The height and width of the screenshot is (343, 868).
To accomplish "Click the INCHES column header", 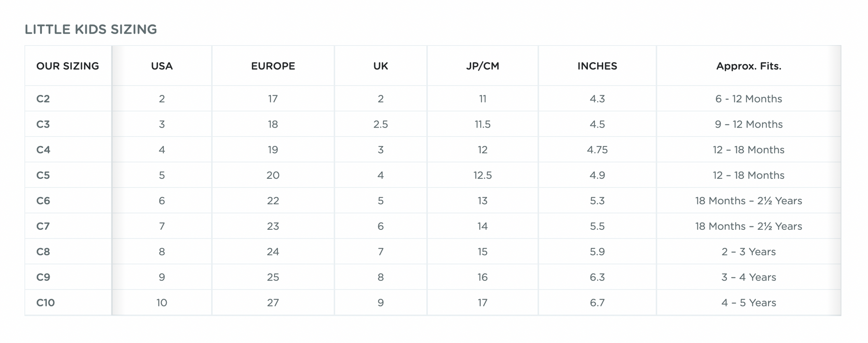I will click(597, 66).
